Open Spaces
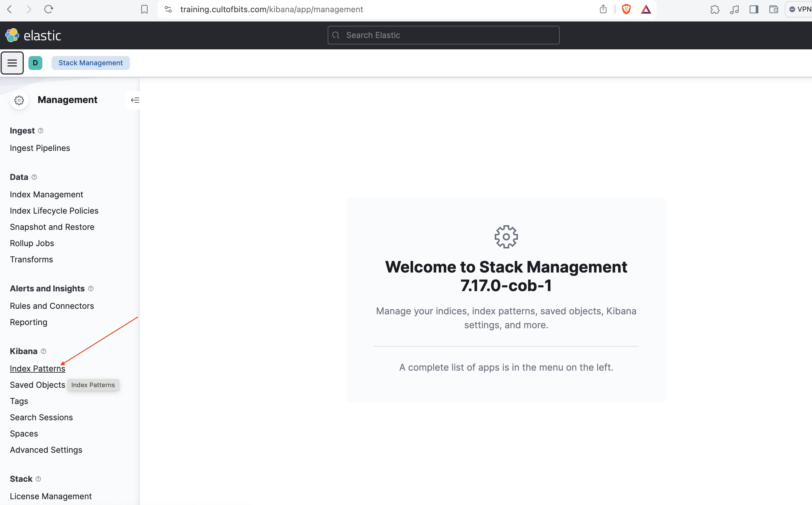Viewport: 812px width, 505px height. (24, 434)
